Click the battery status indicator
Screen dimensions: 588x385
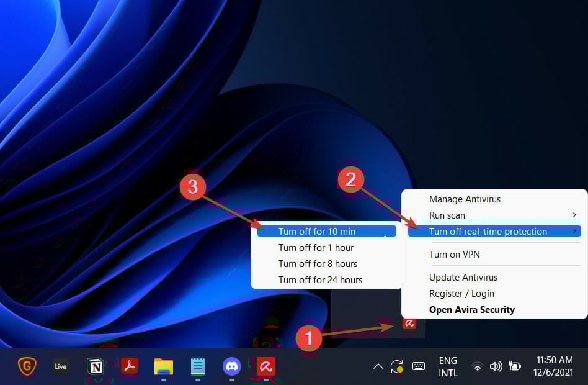(515, 366)
